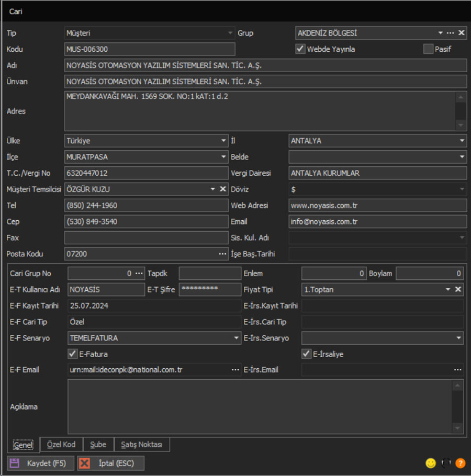Screen dimensions: 471x476
Task: Click the yellow smiley face icon
Action: [431, 463]
